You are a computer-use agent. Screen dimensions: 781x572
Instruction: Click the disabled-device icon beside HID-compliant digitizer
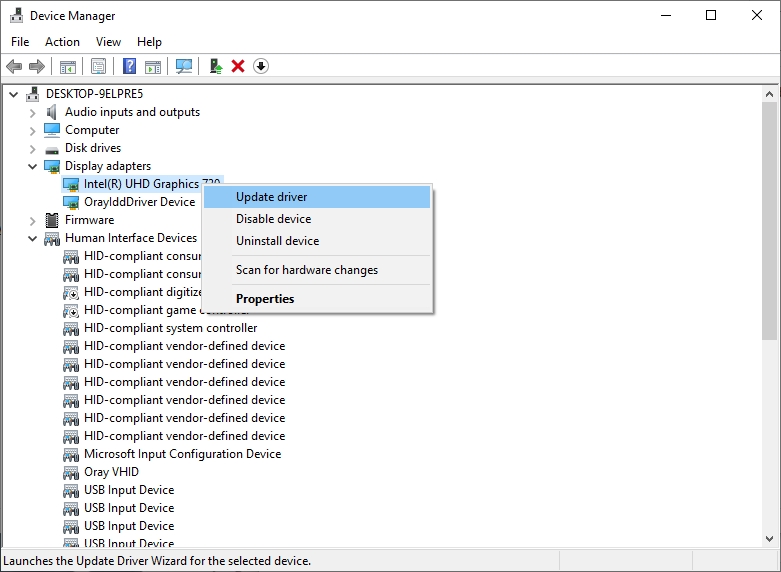[71, 292]
